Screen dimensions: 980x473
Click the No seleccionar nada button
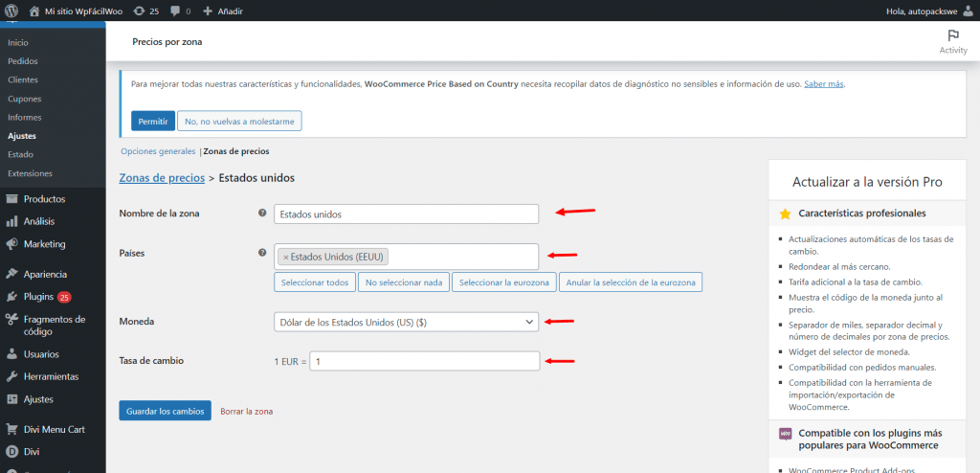coord(404,282)
